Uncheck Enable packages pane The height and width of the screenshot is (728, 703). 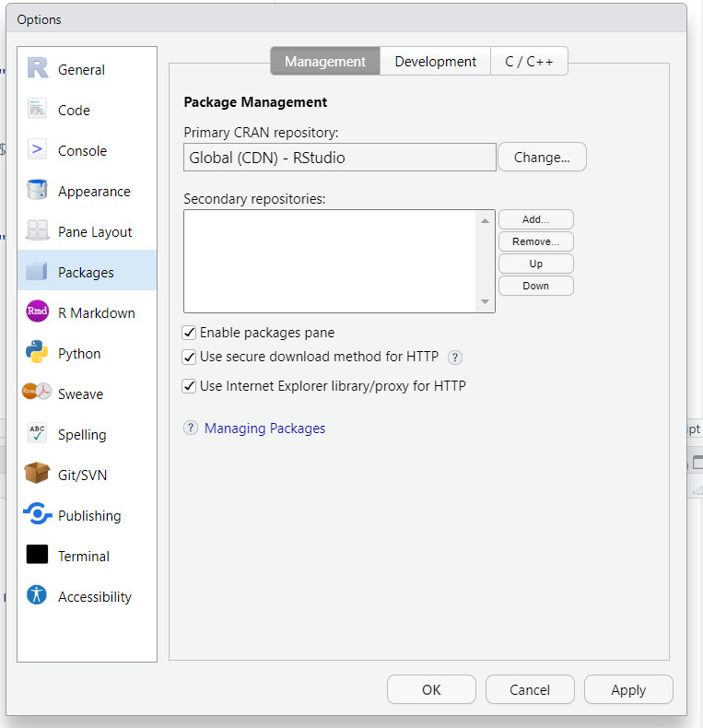pos(189,333)
